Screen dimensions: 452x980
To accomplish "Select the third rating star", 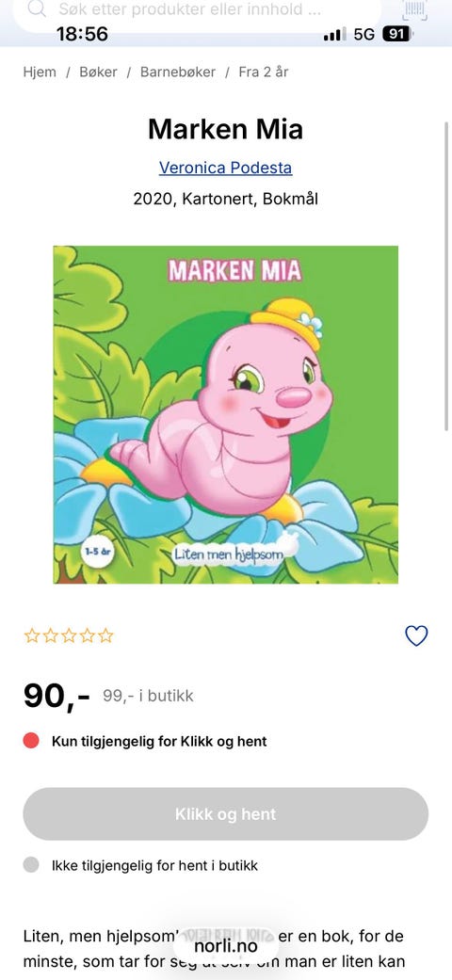I will click(x=69, y=635).
